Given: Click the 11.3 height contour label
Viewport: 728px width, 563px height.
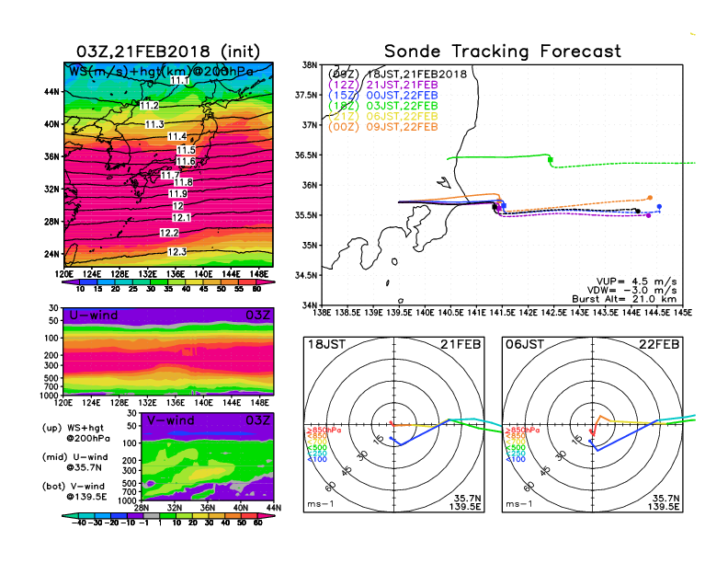Looking at the screenshot, I should 154,124.
